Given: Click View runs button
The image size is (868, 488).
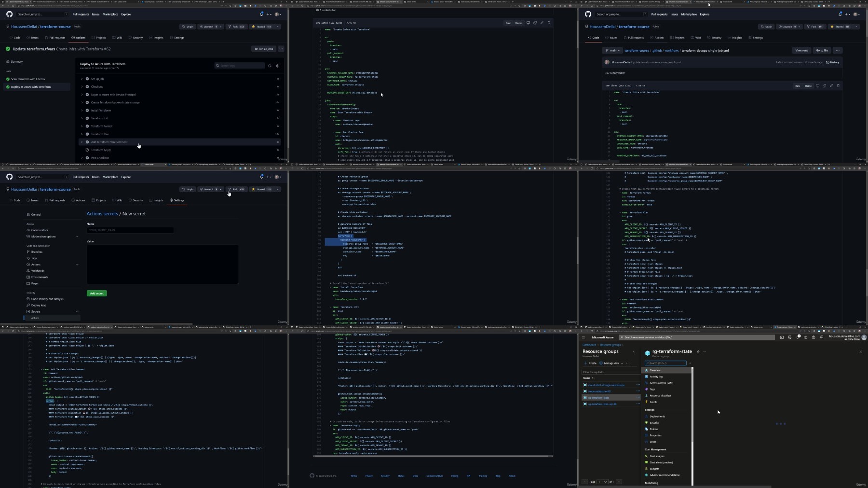Looking at the screenshot, I should (x=801, y=50).
